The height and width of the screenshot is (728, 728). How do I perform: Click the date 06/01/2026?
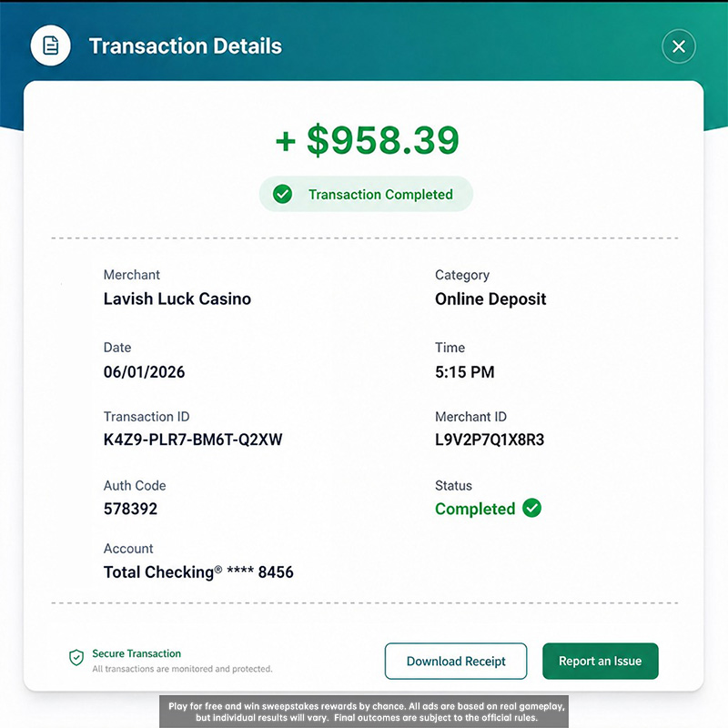pos(144,372)
